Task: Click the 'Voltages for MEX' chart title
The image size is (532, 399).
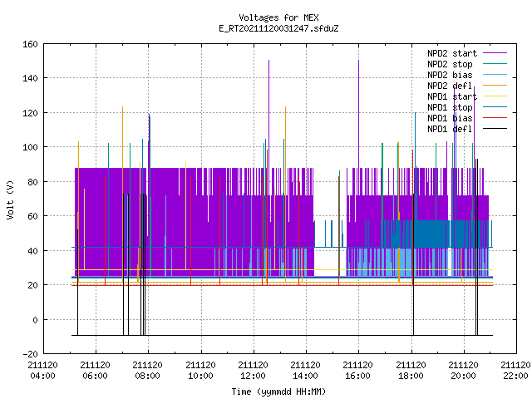Action: pyautogui.click(x=278, y=17)
